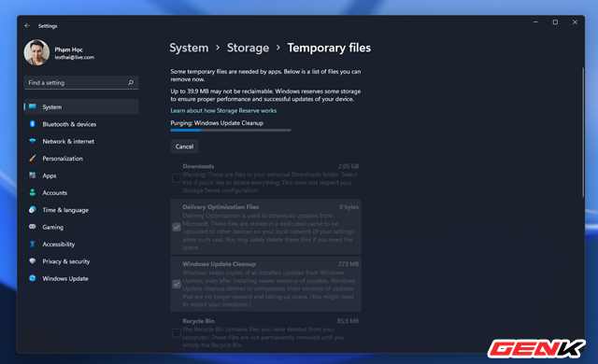Open Learn about how Storage Reserve works

point(223,110)
